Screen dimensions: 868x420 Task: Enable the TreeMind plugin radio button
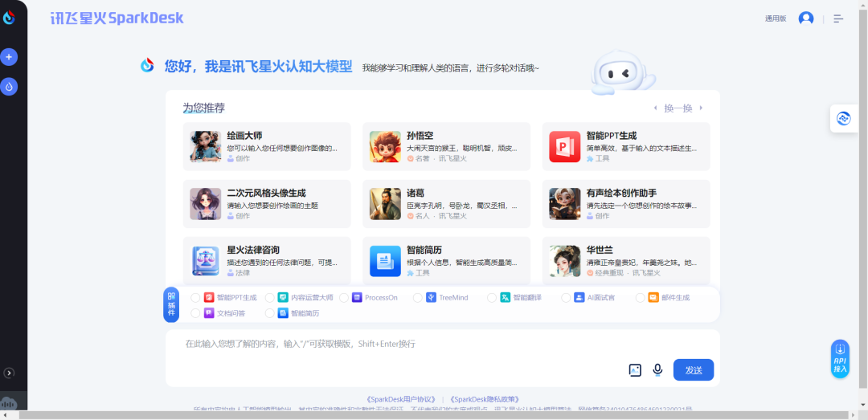click(418, 298)
